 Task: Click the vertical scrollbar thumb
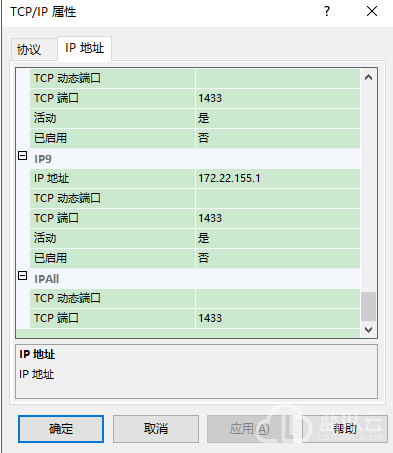click(368, 306)
